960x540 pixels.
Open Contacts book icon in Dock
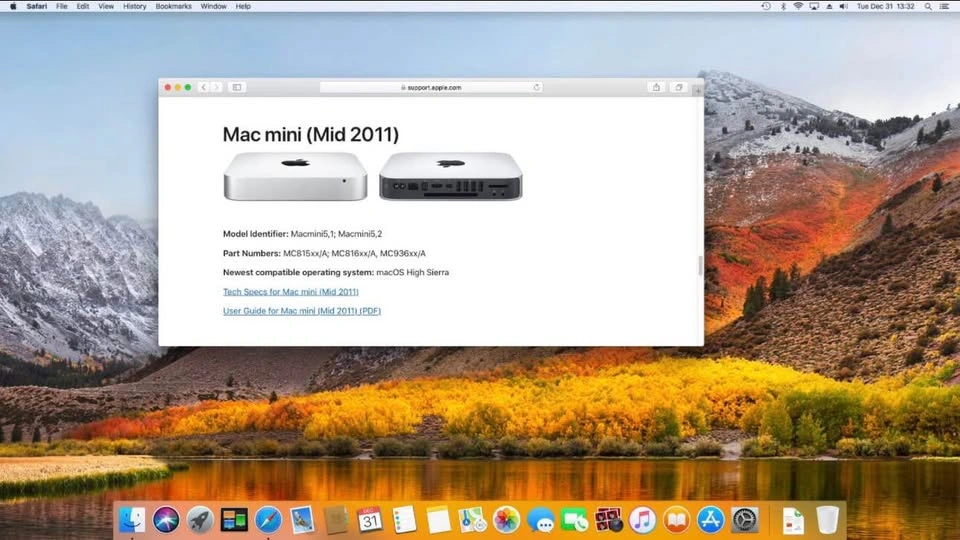(336, 520)
